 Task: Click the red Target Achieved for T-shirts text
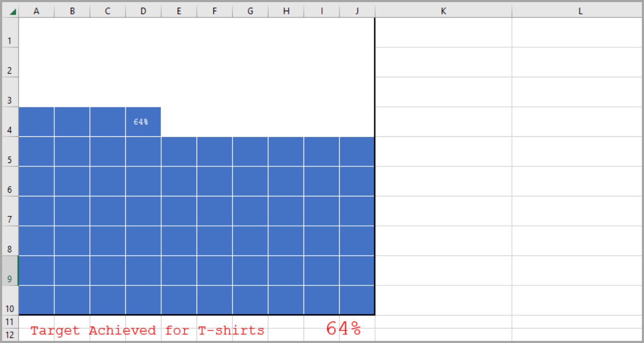(146, 330)
